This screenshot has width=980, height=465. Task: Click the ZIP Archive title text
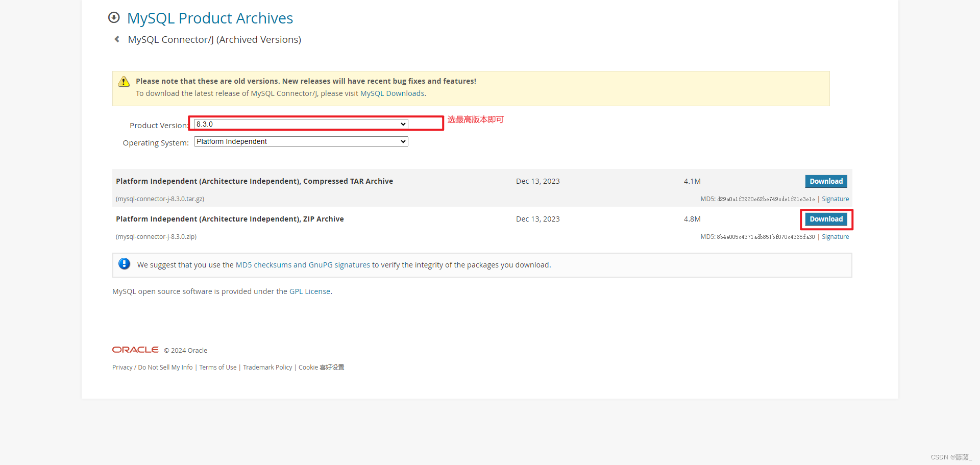pyautogui.click(x=230, y=219)
